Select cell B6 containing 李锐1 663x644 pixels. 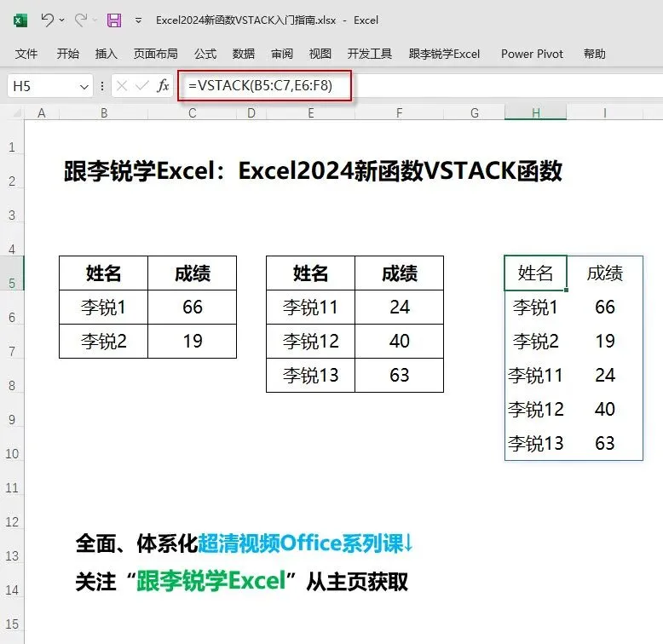[104, 308]
